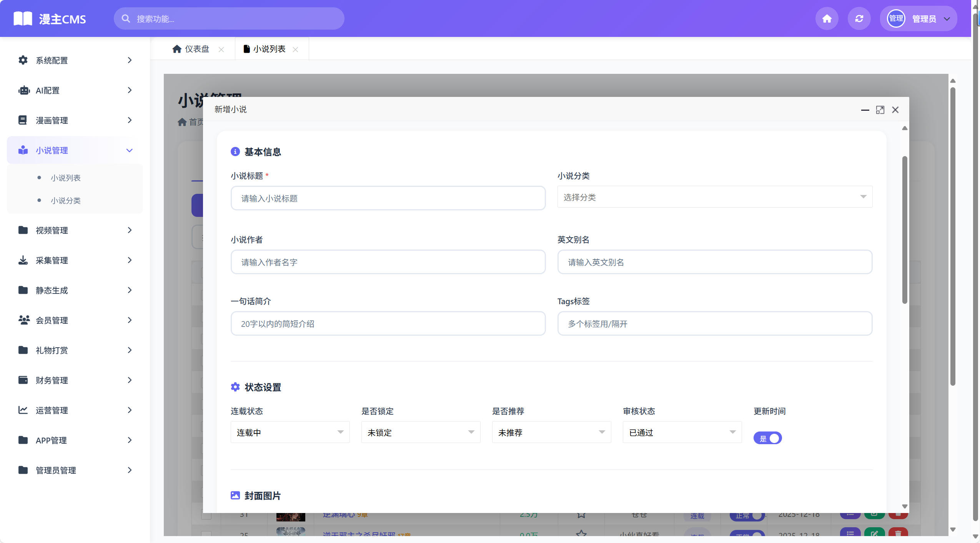This screenshot has width=980, height=543.
Task: Close the 小说列表 tab
Action: [296, 49]
